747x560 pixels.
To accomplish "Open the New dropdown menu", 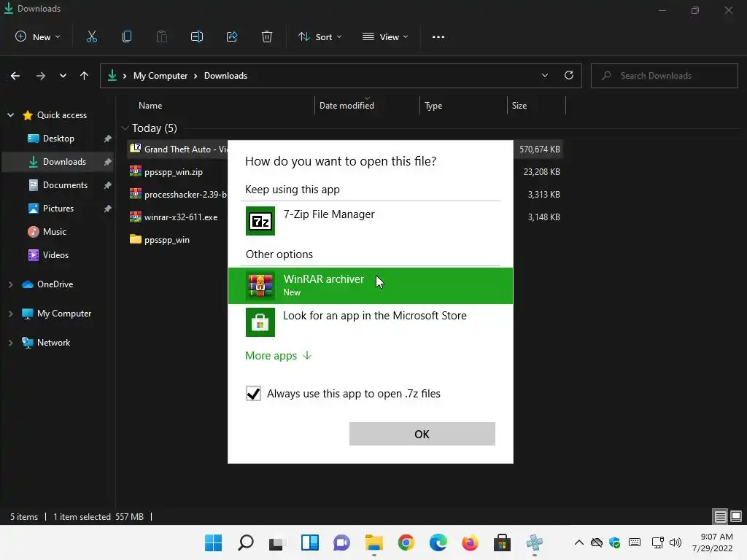I will [x=38, y=36].
